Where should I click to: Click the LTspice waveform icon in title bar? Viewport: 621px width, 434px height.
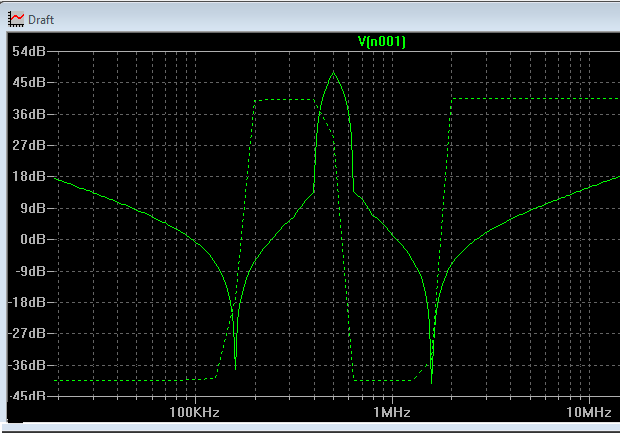click(x=16, y=19)
